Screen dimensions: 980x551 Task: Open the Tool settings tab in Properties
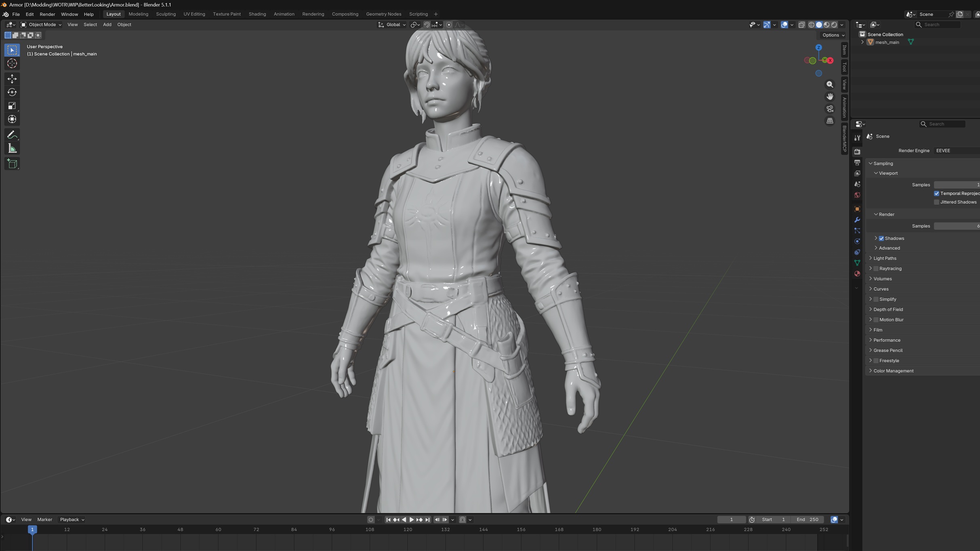[857, 138]
